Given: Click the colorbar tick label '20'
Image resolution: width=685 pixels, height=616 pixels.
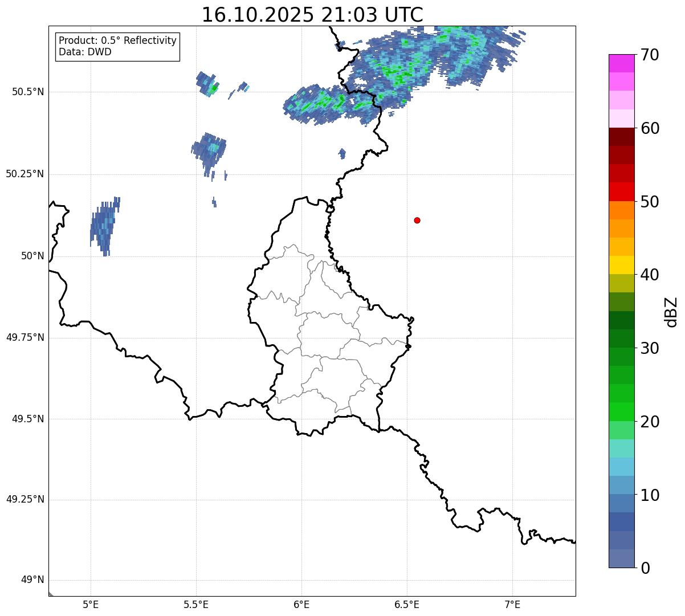Looking at the screenshot, I should click(650, 422).
